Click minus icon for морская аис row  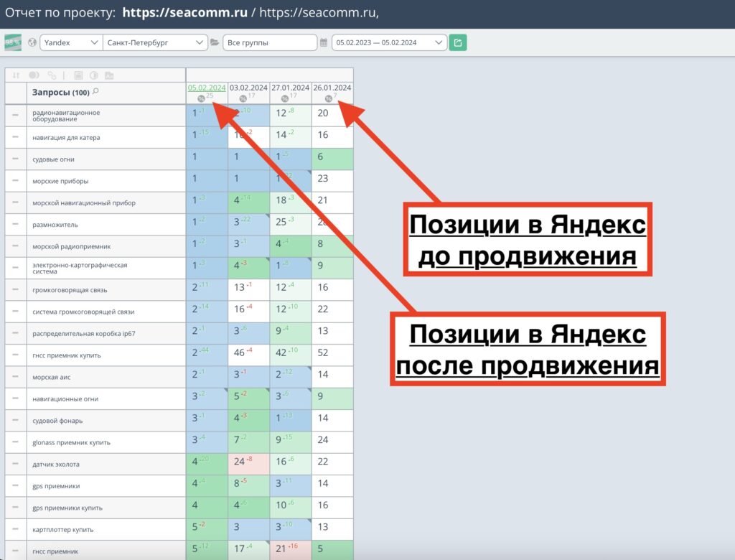[16, 377]
